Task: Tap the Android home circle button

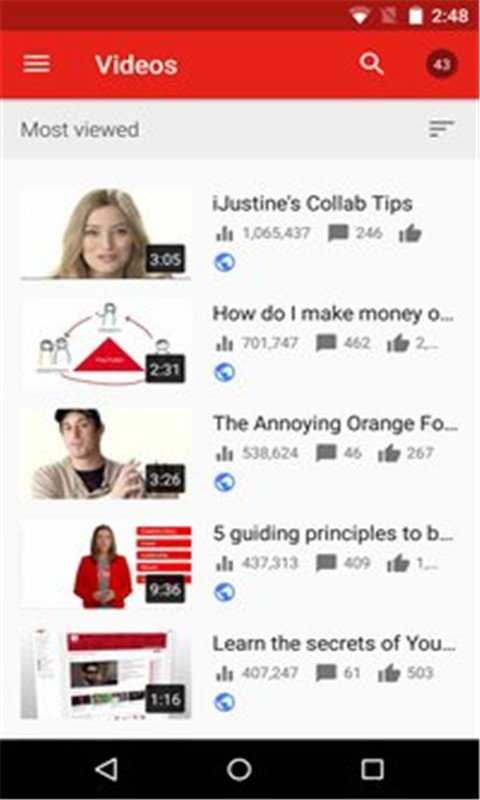Action: click(239, 769)
